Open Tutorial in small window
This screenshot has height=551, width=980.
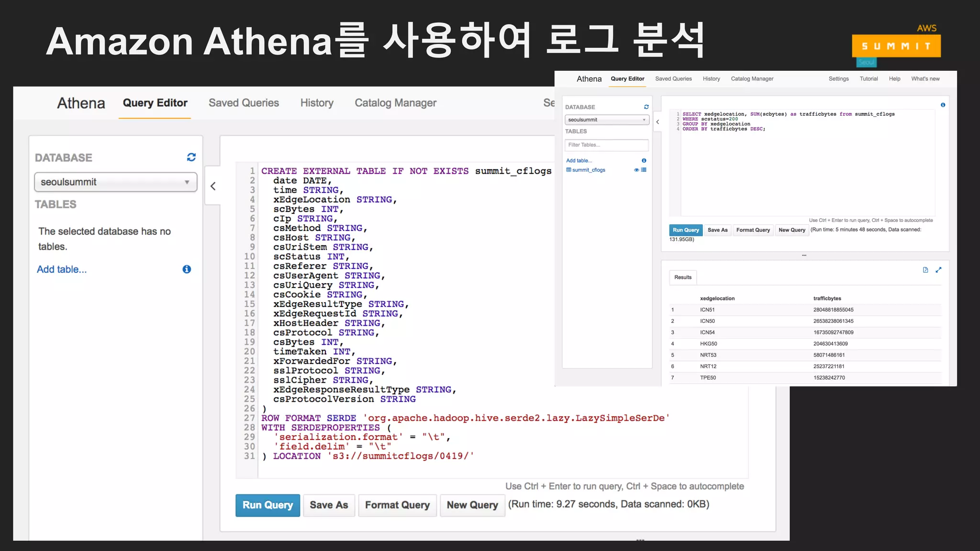coord(869,79)
